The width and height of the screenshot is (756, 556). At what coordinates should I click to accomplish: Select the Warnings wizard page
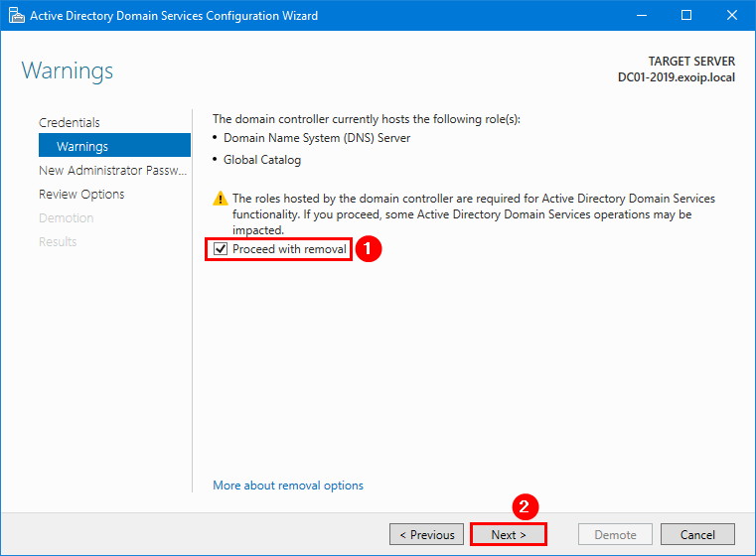(x=82, y=146)
